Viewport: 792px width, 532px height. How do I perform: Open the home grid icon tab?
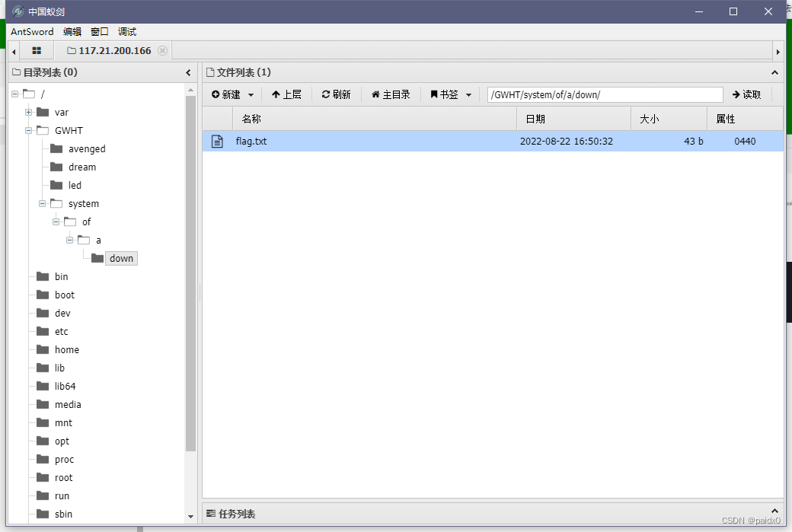coord(37,50)
